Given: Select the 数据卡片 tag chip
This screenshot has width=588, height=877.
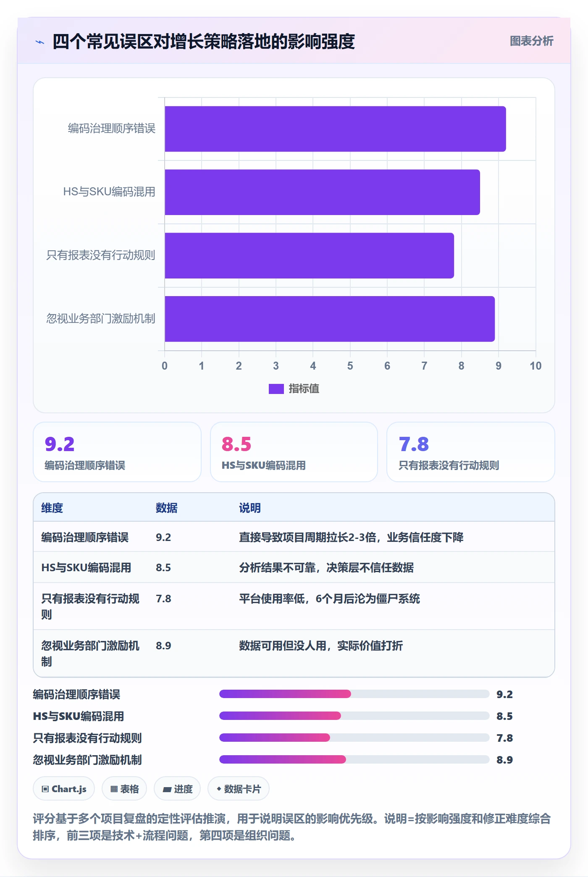Looking at the screenshot, I should coord(239,789).
